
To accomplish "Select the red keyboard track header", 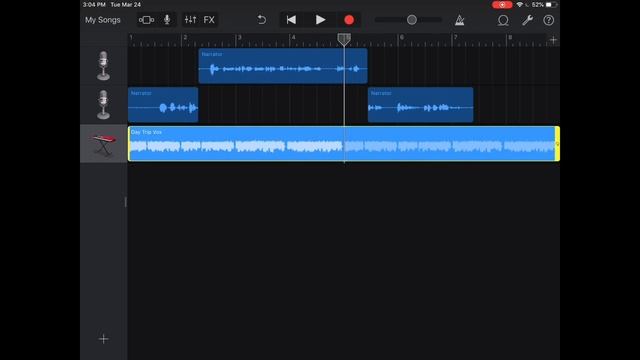I will [104, 144].
